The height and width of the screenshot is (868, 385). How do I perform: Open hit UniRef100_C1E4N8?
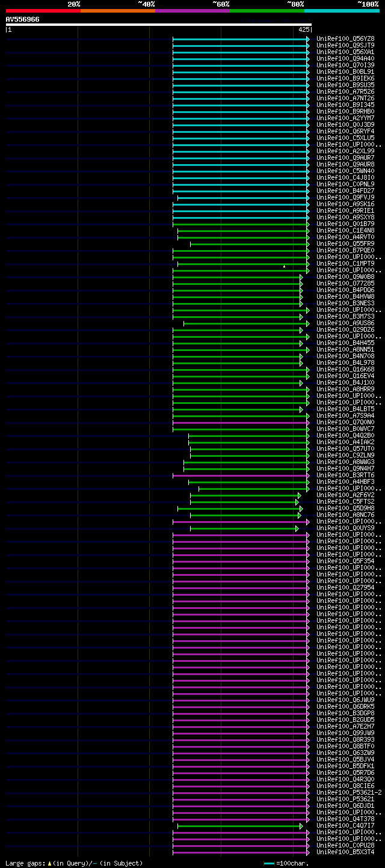click(x=345, y=230)
